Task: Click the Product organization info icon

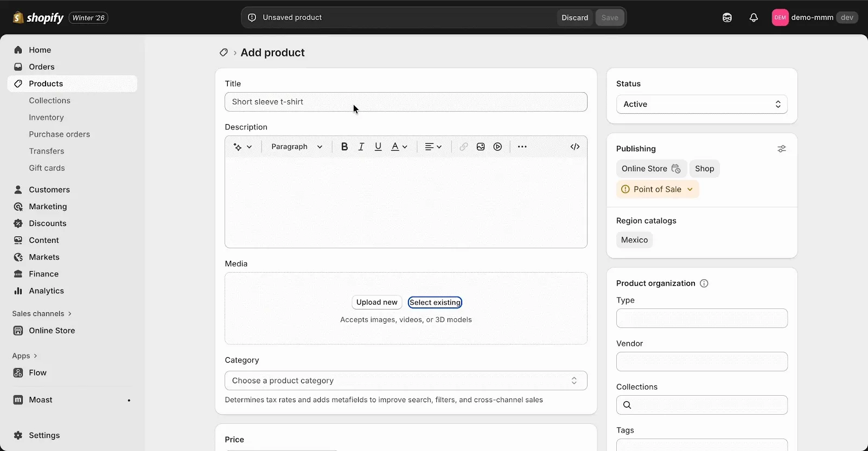Action: [x=704, y=284]
